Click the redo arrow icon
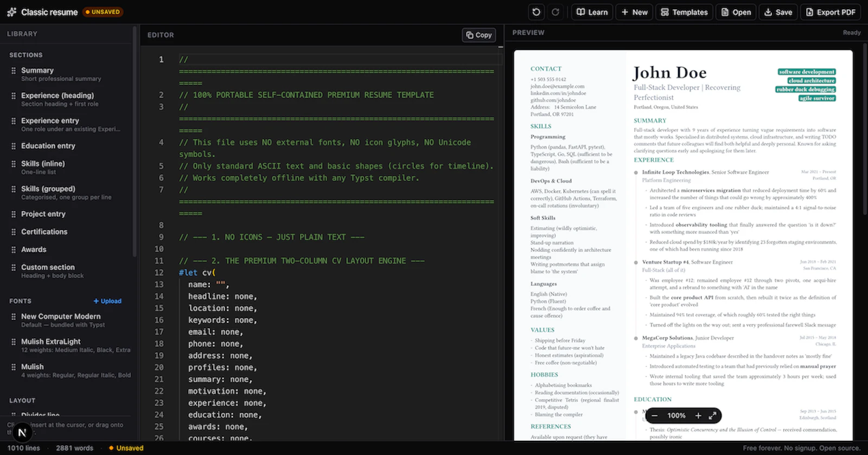 556,12
